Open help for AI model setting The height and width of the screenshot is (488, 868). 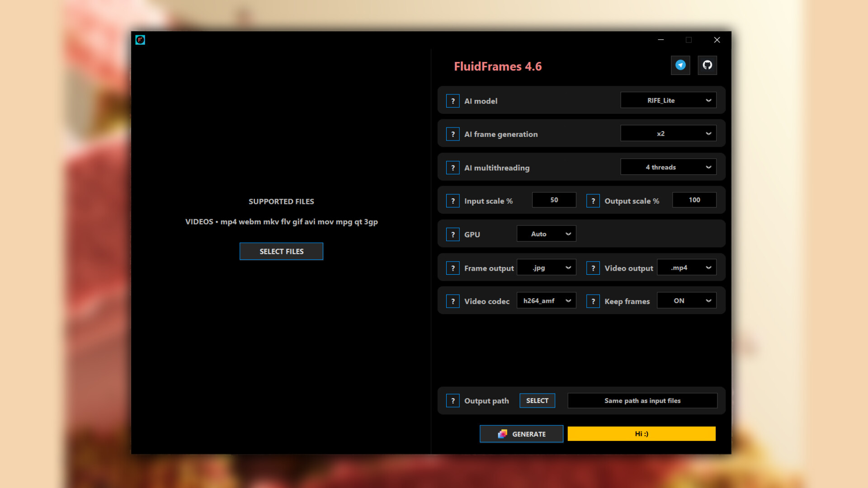453,101
